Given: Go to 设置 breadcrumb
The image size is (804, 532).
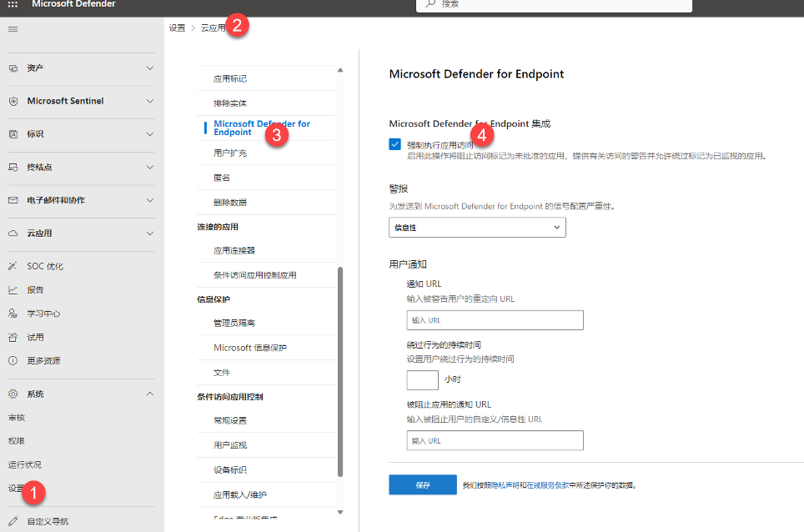Looking at the screenshot, I should coord(178,28).
